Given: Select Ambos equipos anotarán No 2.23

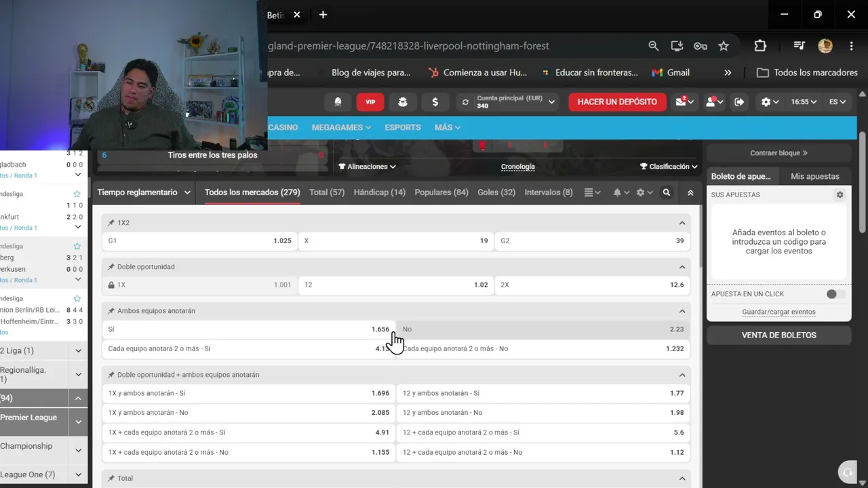Looking at the screenshot, I should pyautogui.click(x=542, y=329).
